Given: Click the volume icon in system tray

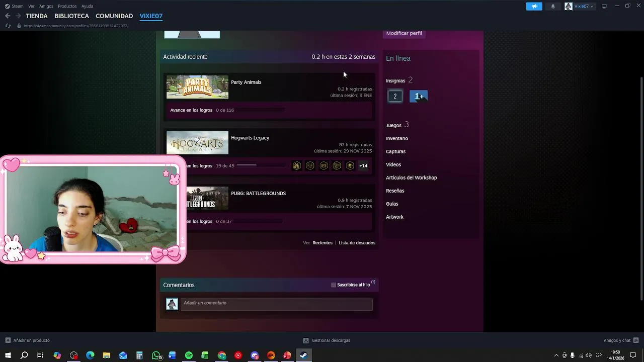Looking at the screenshot, I should pos(589,355).
